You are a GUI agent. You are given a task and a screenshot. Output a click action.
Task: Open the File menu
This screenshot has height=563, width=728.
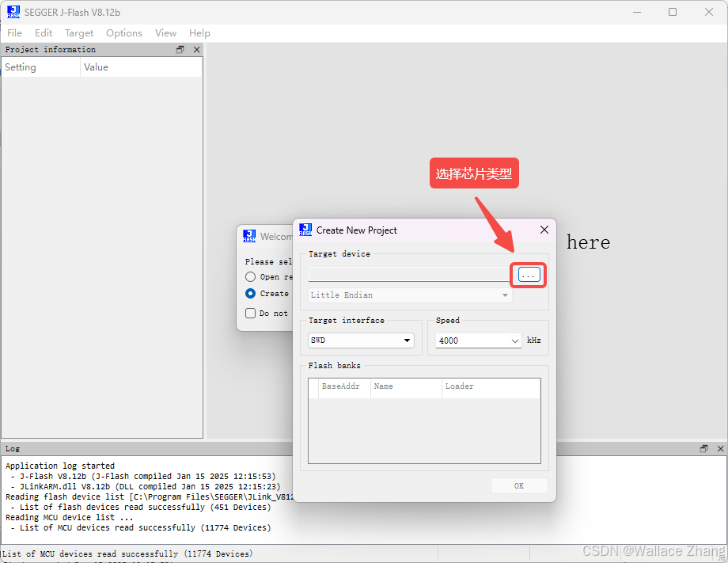click(14, 33)
